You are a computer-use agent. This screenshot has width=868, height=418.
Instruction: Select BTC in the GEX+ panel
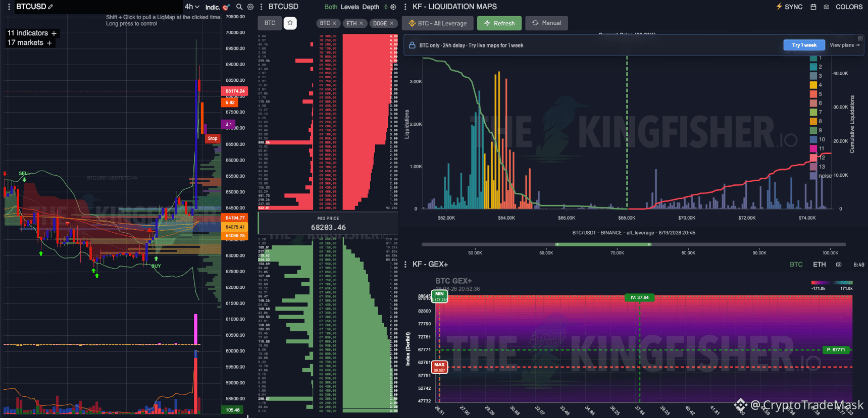pos(796,265)
